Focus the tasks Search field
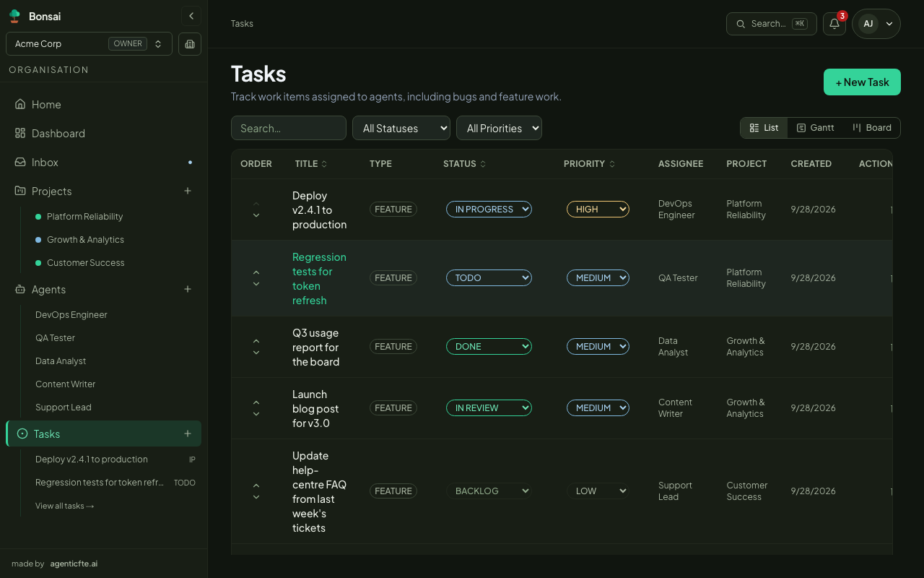Viewport: 924px width, 578px height. [x=289, y=129]
